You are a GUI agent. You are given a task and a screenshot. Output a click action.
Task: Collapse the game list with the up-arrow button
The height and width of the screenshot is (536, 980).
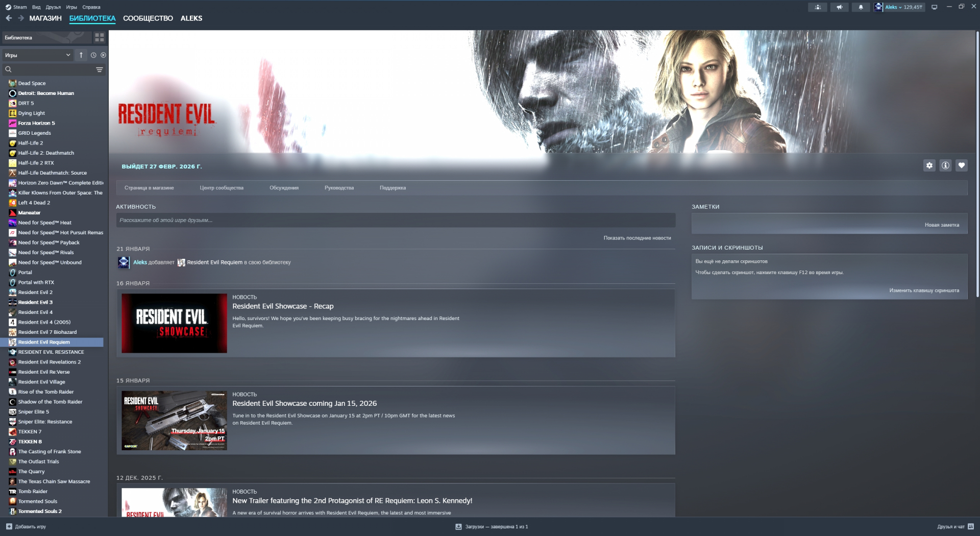pos(81,55)
